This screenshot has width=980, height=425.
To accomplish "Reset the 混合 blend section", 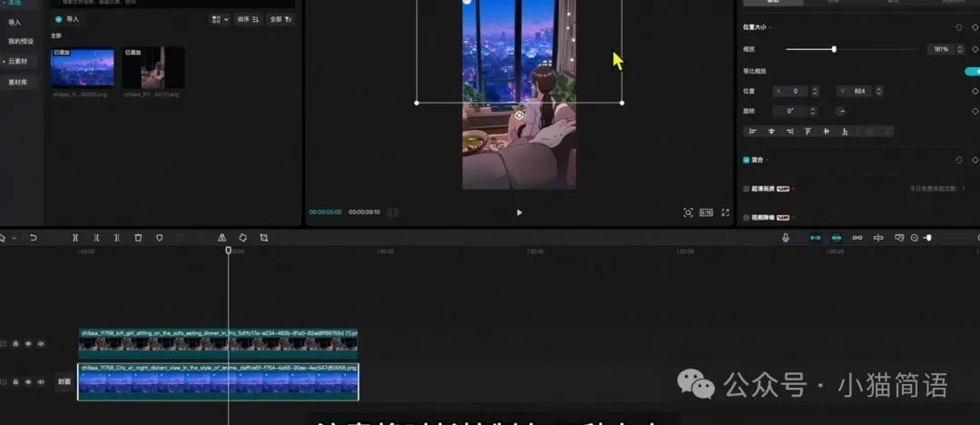I will tap(959, 160).
